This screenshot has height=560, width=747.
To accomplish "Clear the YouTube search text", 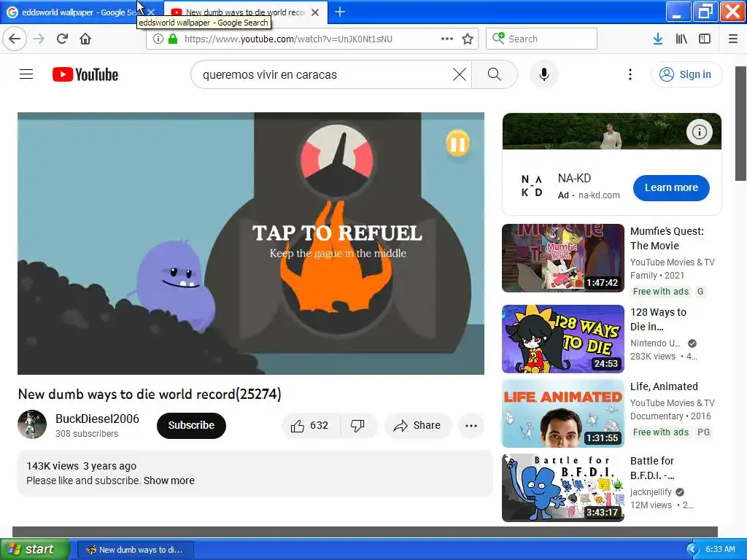I will click(460, 74).
